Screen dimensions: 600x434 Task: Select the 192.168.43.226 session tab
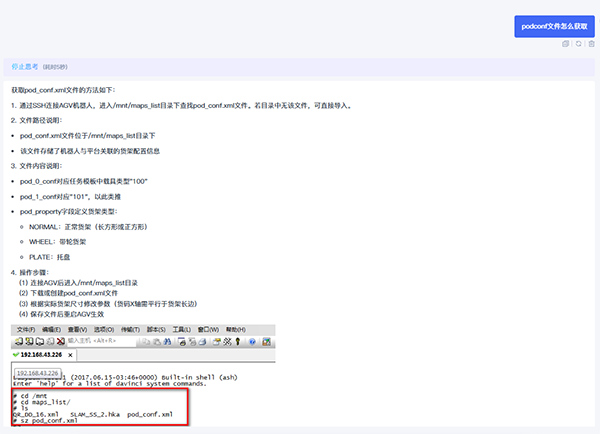(x=47, y=355)
